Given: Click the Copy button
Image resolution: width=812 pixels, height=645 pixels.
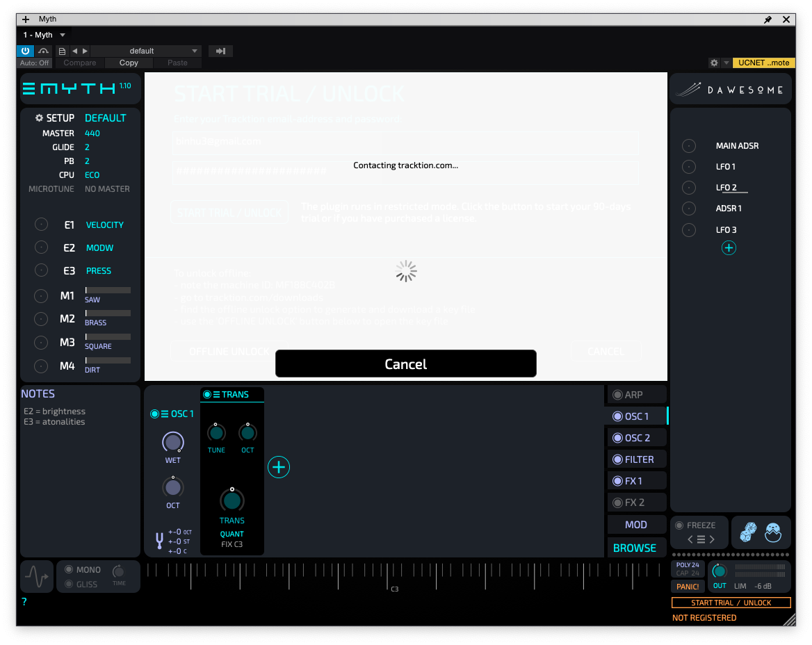Looking at the screenshot, I should coord(129,63).
